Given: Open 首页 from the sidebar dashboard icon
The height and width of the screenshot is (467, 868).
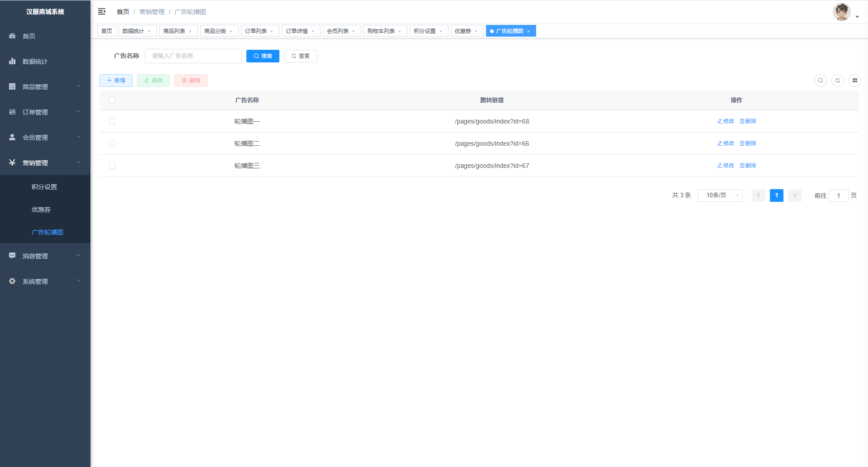Looking at the screenshot, I should [28, 36].
